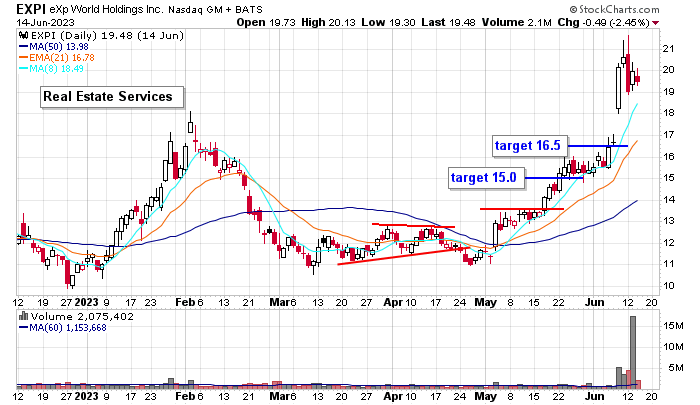Click the Feb label under price chart
Image resolution: width=700 pixels, height=405 pixels.
click(185, 302)
